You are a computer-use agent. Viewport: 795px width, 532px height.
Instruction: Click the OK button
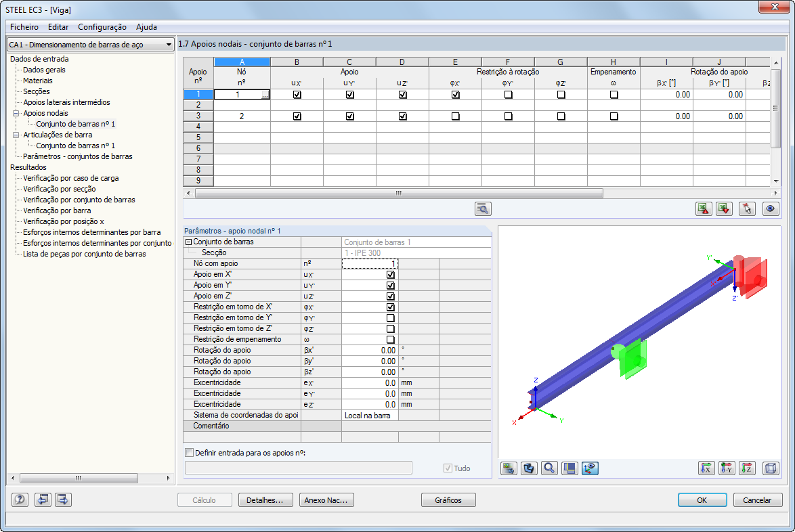coord(702,500)
